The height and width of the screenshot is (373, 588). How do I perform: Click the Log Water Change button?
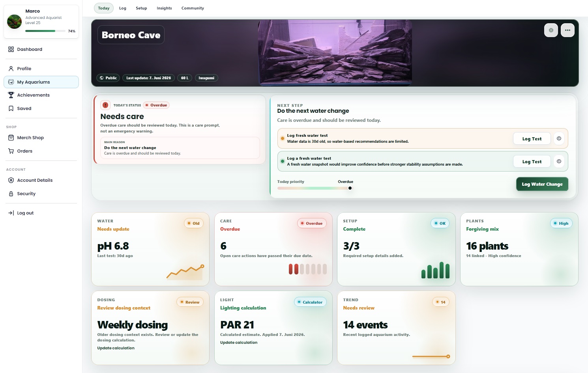542,184
